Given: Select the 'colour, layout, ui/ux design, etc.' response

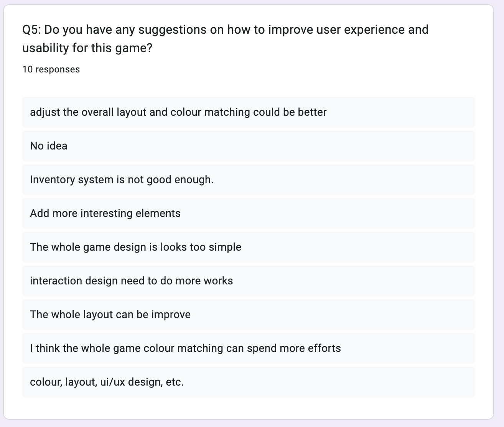Looking at the screenshot, I should pyautogui.click(x=249, y=382).
